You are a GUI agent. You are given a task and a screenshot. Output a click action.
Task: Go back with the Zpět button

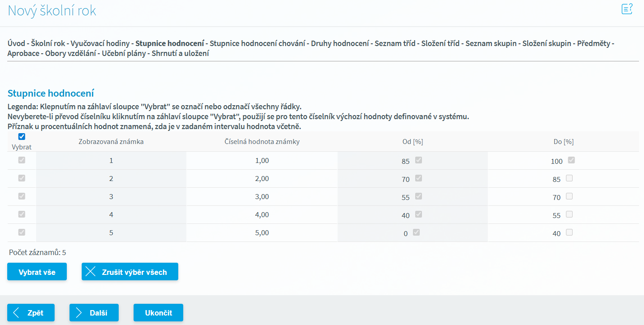pyautogui.click(x=31, y=312)
